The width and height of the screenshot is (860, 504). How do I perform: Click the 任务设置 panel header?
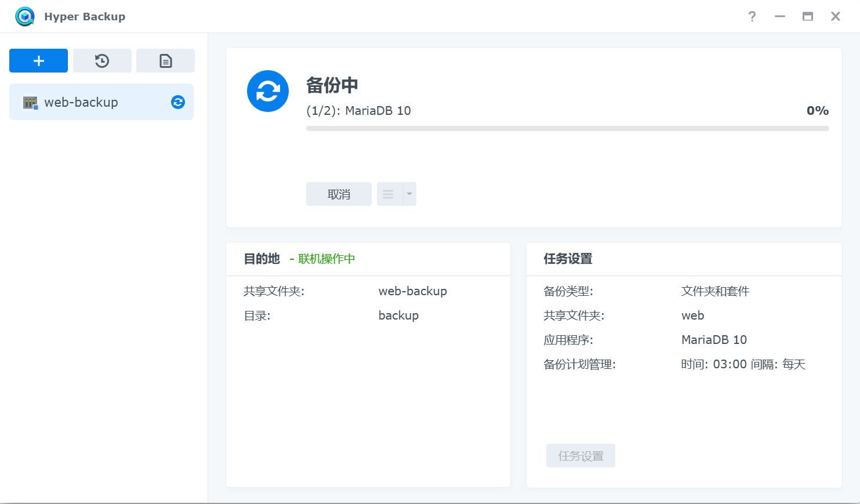(567, 259)
